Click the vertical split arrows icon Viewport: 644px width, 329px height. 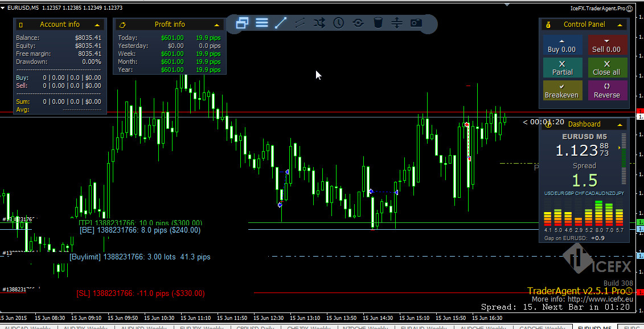click(x=397, y=23)
